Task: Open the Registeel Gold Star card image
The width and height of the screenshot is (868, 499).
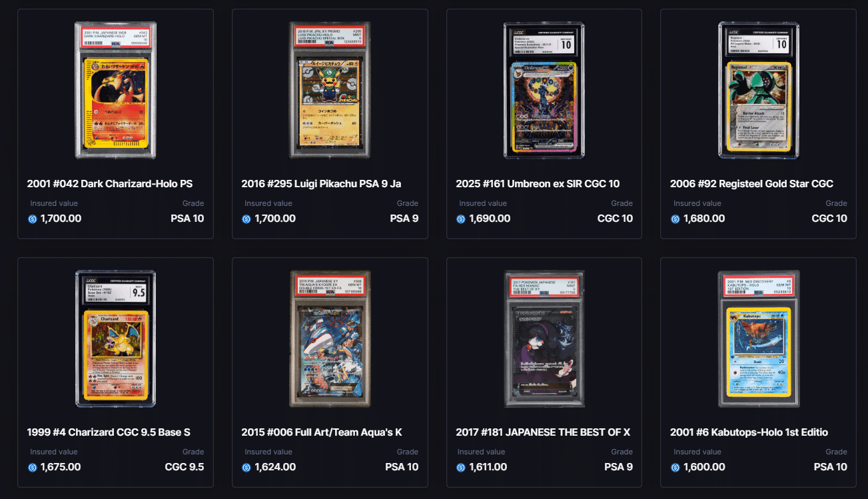Action: tap(759, 90)
